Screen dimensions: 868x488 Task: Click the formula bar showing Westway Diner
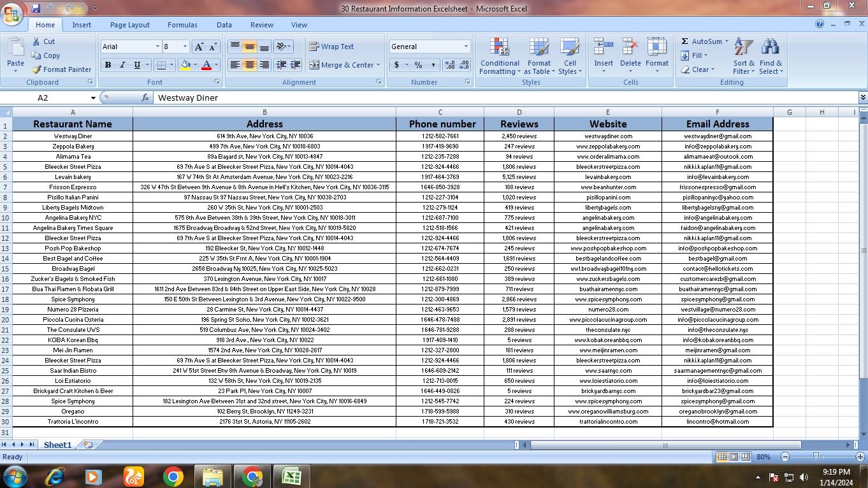505,97
